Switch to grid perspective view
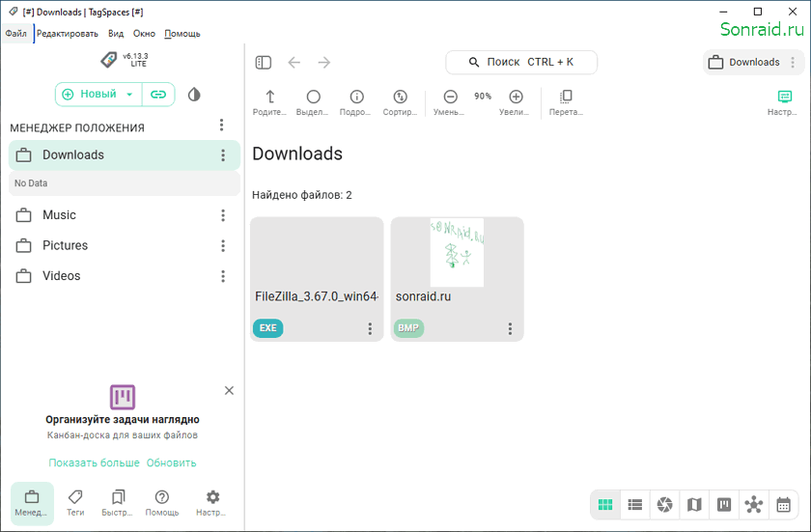Image resolution: width=811 pixels, height=532 pixels. tap(605, 505)
